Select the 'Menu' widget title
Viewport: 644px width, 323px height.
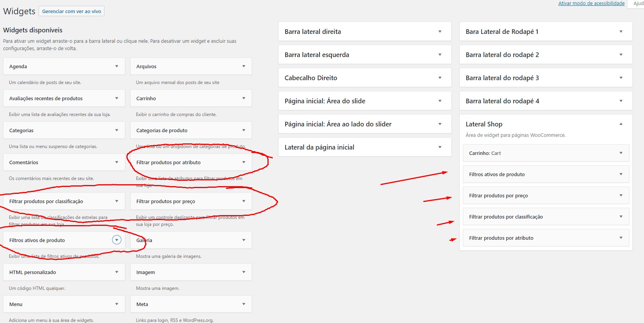pyautogui.click(x=16, y=304)
